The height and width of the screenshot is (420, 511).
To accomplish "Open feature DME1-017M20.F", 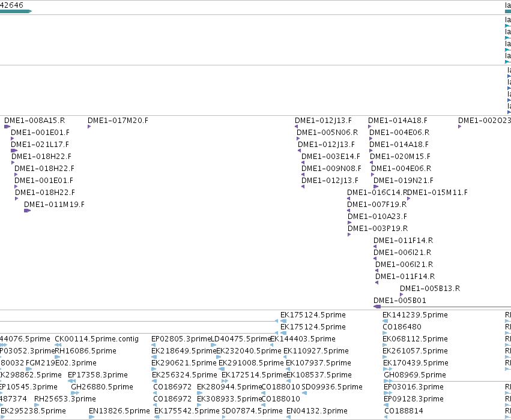I will click(118, 121).
